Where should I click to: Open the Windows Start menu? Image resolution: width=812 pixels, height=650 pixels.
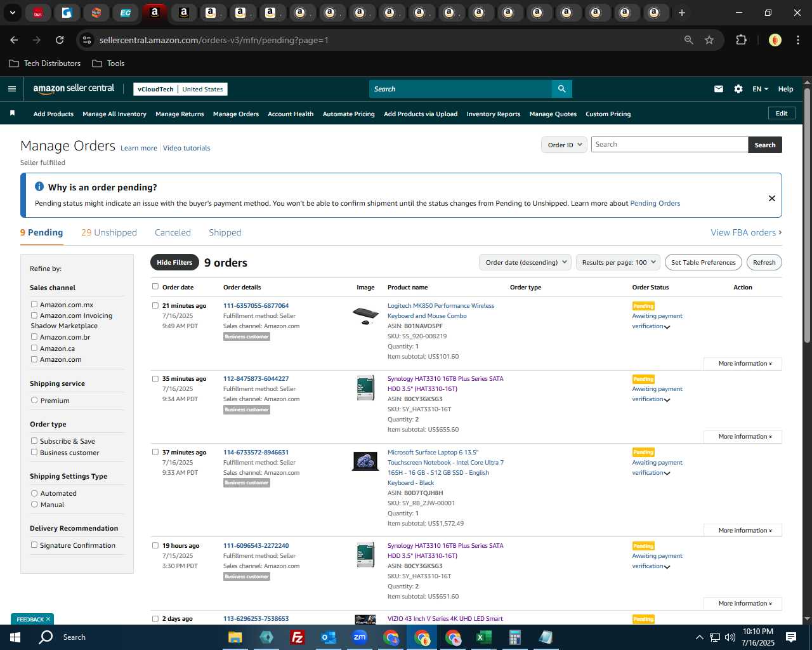coord(15,637)
